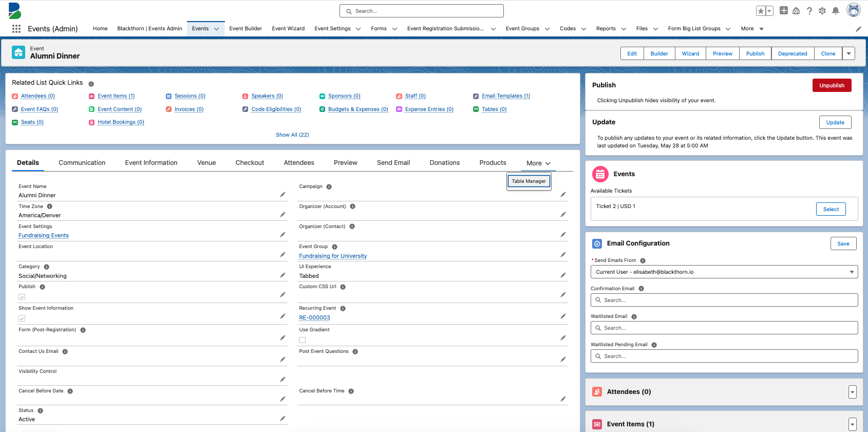The width and height of the screenshot is (868, 432).
Task: Open the Email Templates (1) quick link
Action: pos(506,96)
